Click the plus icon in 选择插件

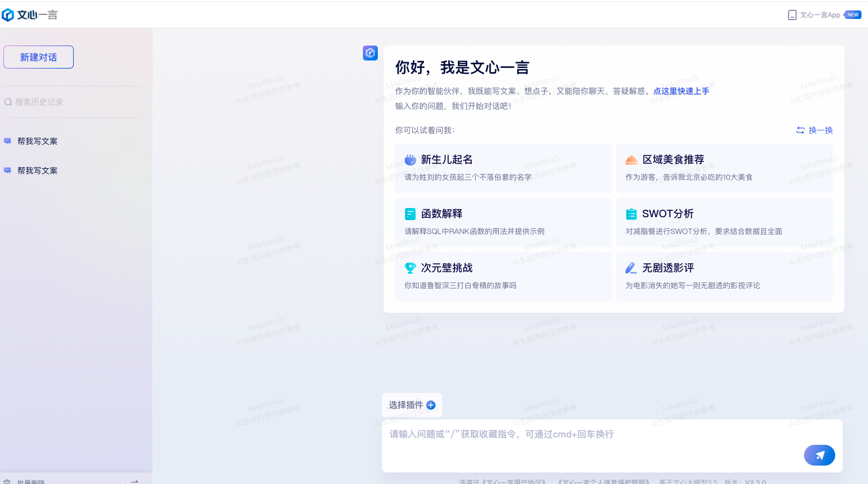[431, 405]
